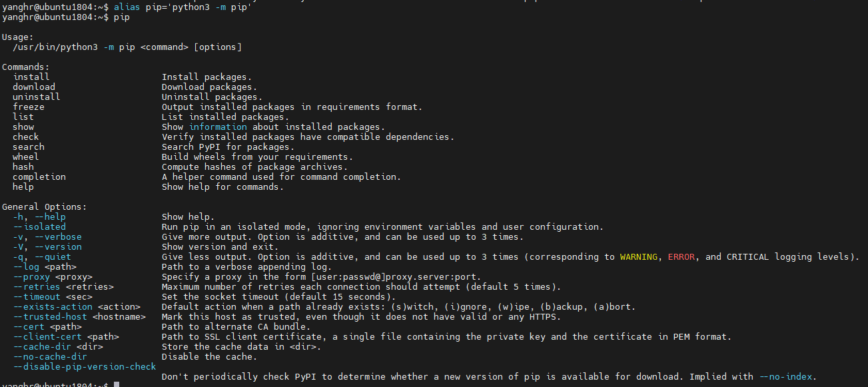Click the highlighted 'information' word

[218, 127]
